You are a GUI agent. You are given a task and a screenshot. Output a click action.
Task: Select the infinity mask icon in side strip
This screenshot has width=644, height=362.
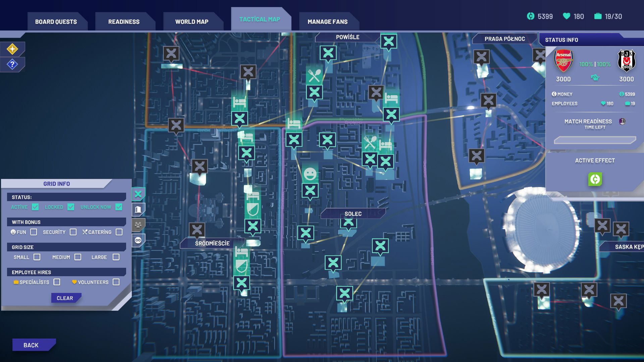click(x=138, y=240)
